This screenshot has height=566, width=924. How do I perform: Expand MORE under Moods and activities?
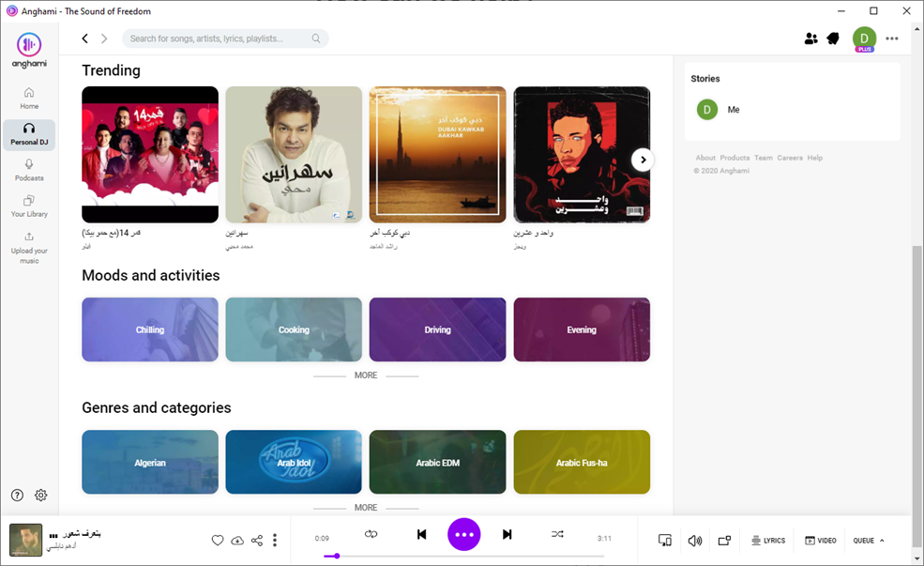(365, 375)
